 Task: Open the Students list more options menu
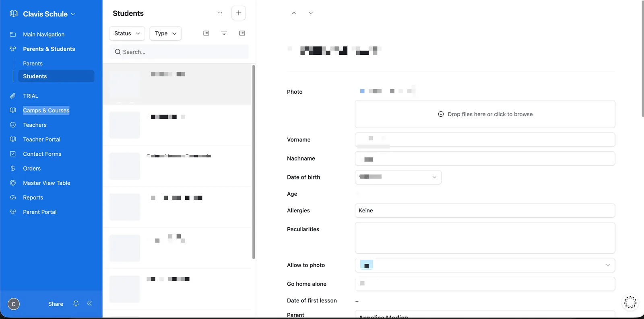coord(220,13)
